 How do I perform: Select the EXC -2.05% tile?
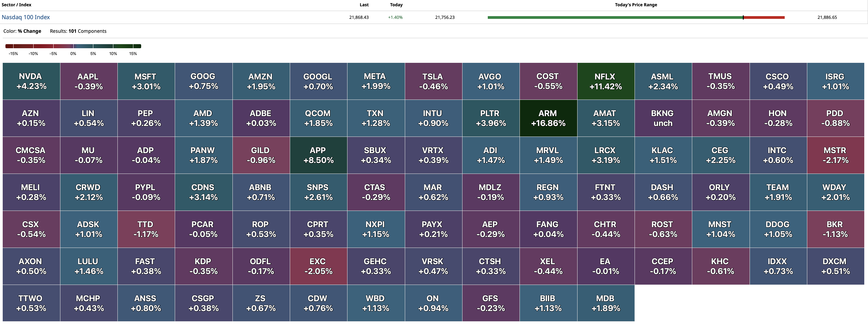tap(318, 266)
